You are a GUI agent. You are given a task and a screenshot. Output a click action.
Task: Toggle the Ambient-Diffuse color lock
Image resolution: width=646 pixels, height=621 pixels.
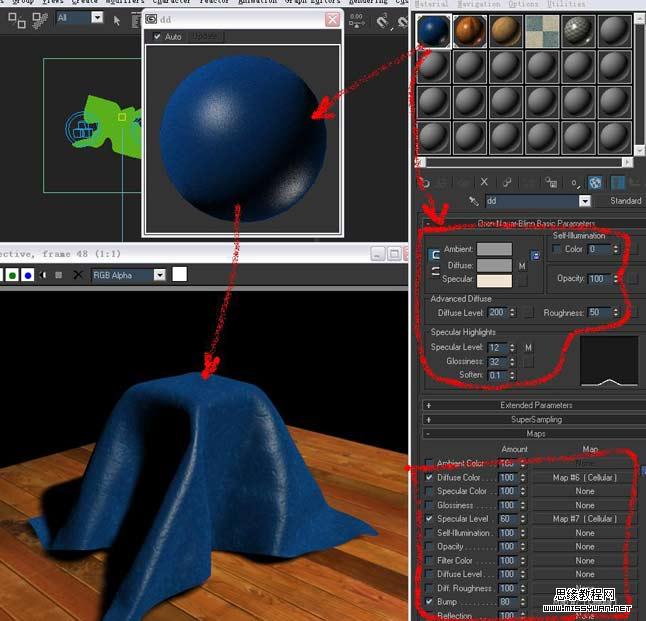click(x=435, y=255)
